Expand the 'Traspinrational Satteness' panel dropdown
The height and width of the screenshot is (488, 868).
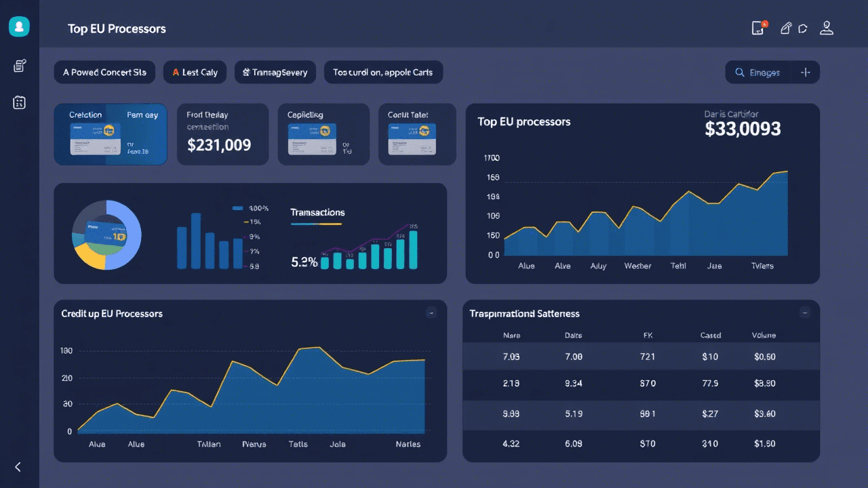(804, 312)
